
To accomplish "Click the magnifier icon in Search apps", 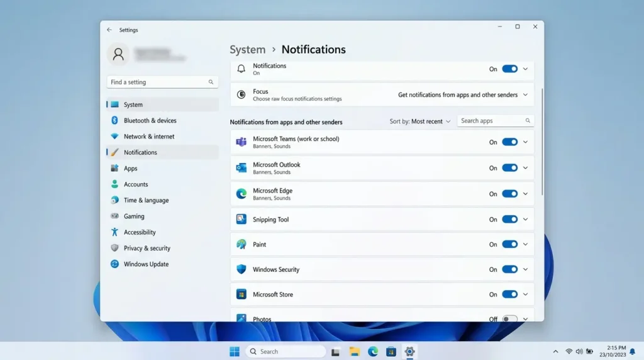I will 528,121.
